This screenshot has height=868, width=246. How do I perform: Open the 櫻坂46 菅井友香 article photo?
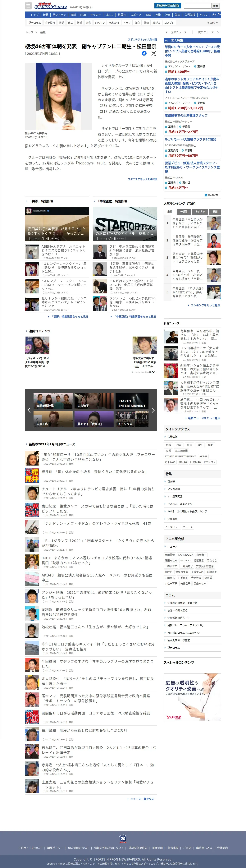(x=58, y=96)
